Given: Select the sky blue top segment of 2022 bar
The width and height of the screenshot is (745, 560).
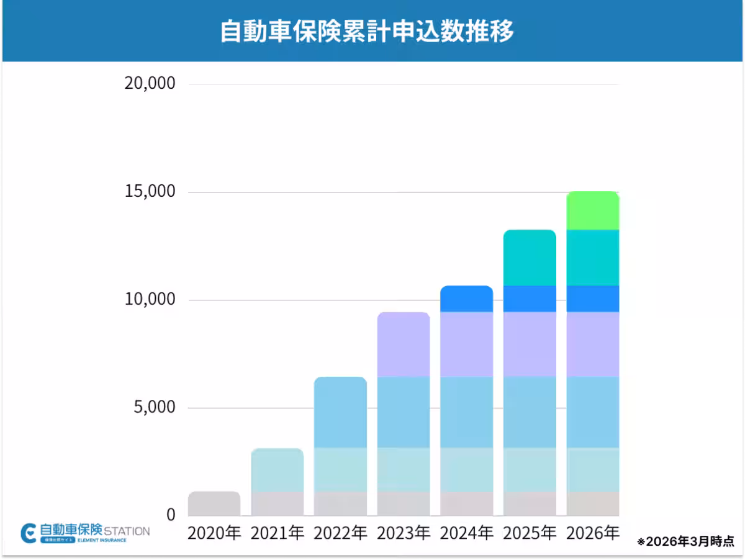Looking at the screenshot, I should [x=340, y=412].
